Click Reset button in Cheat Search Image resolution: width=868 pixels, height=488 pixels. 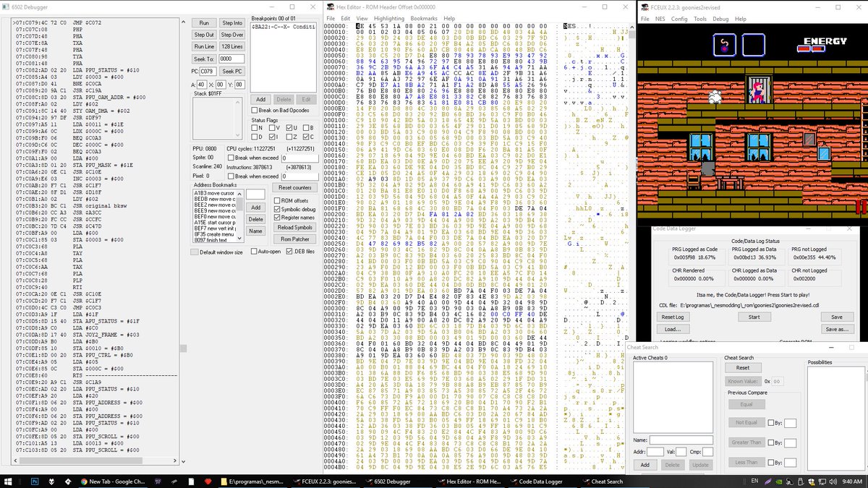743,368
